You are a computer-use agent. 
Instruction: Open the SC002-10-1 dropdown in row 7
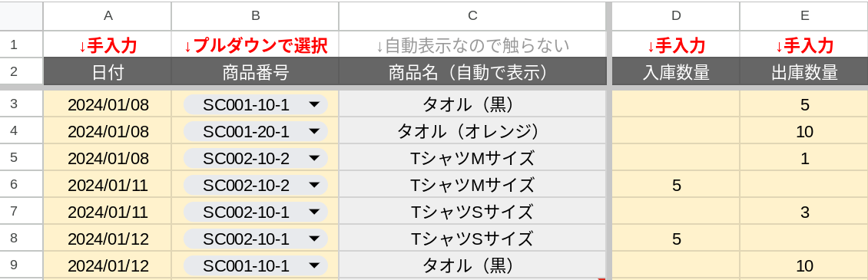pyautogui.click(x=255, y=212)
